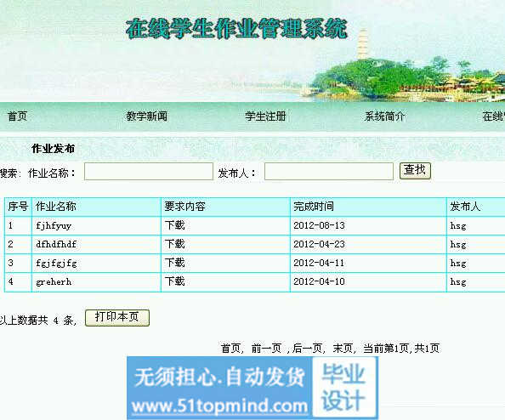Open 系统简介 in the navigation bar
Viewport: 505px width, 420px height.
click(x=385, y=116)
